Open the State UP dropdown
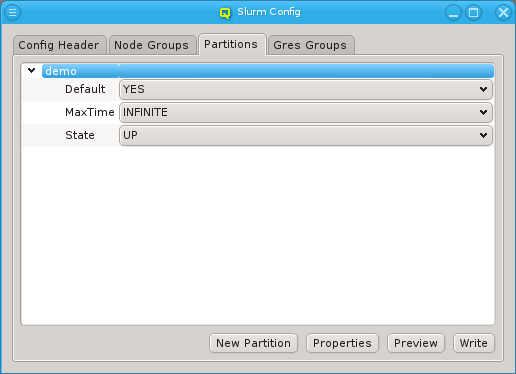Image resolution: width=516 pixels, height=374 pixels. pyautogui.click(x=306, y=135)
